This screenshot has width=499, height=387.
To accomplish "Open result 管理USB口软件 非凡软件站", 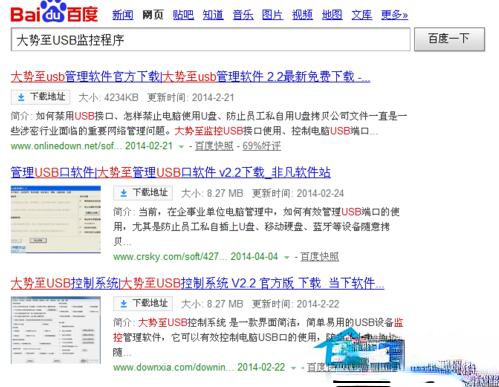I will click(171, 172).
